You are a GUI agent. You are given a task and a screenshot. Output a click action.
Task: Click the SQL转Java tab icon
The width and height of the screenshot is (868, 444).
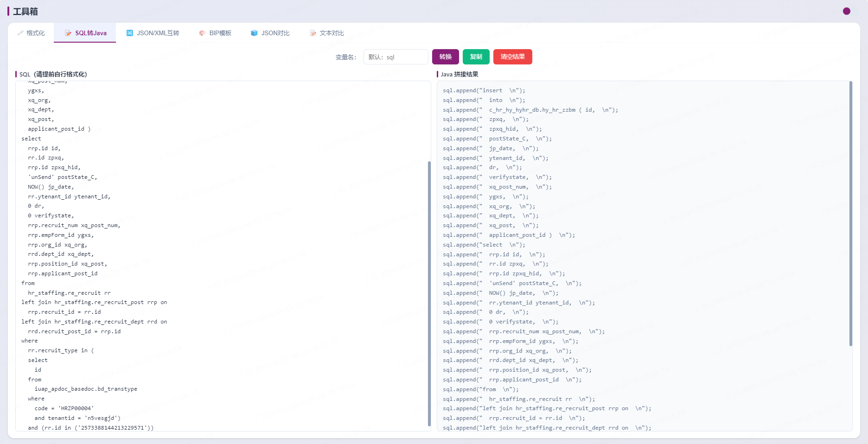pos(68,33)
